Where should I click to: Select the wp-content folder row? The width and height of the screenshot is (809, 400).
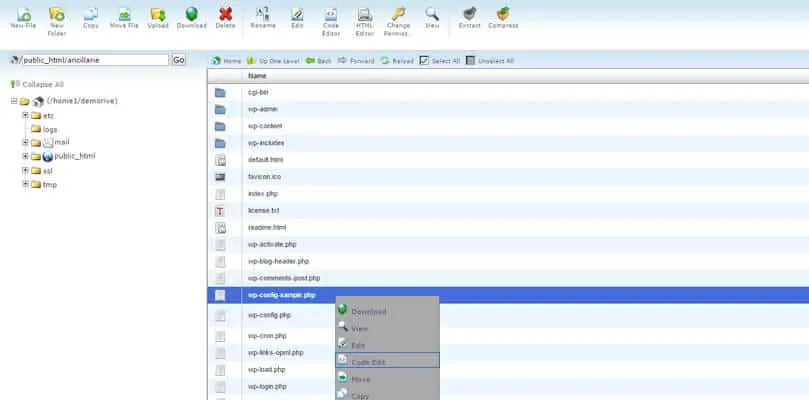pyautogui.click(x=508, y=126)
